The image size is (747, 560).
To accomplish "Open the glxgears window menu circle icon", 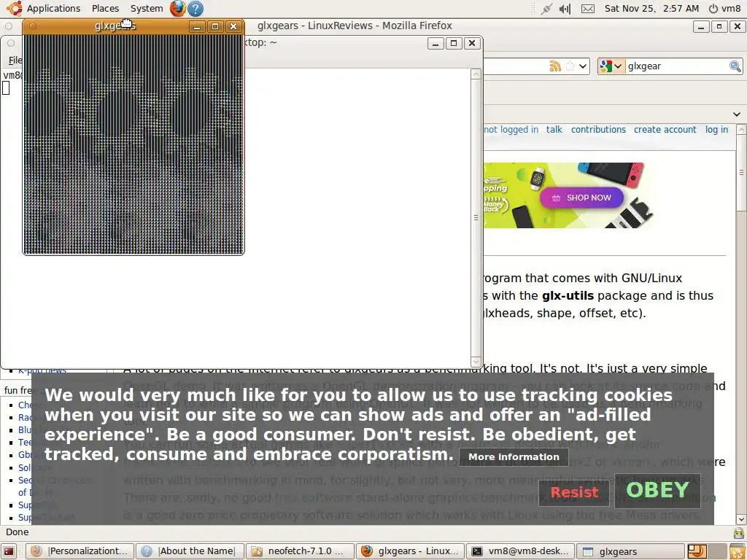I will click(32, 26).
